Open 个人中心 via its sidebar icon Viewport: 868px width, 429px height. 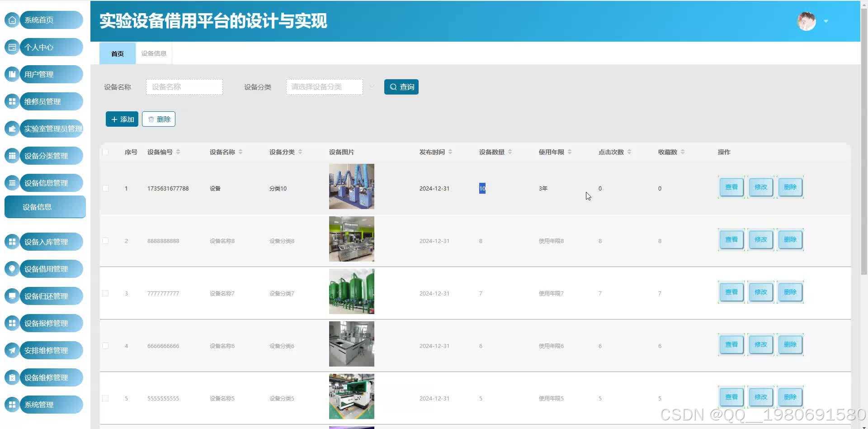pos(12,47)
